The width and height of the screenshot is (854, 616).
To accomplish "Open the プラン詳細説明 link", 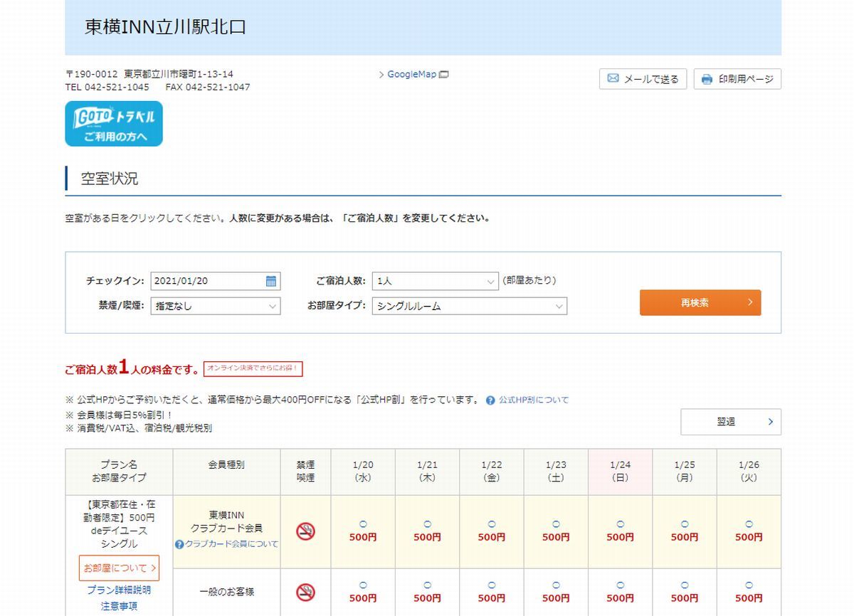I will (x=119, y=590).
